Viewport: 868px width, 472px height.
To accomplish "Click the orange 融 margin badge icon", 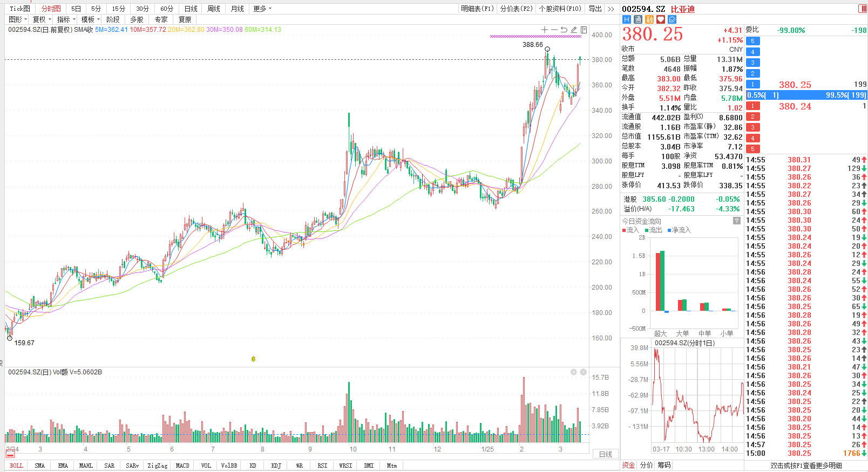I will coord(649,19).
